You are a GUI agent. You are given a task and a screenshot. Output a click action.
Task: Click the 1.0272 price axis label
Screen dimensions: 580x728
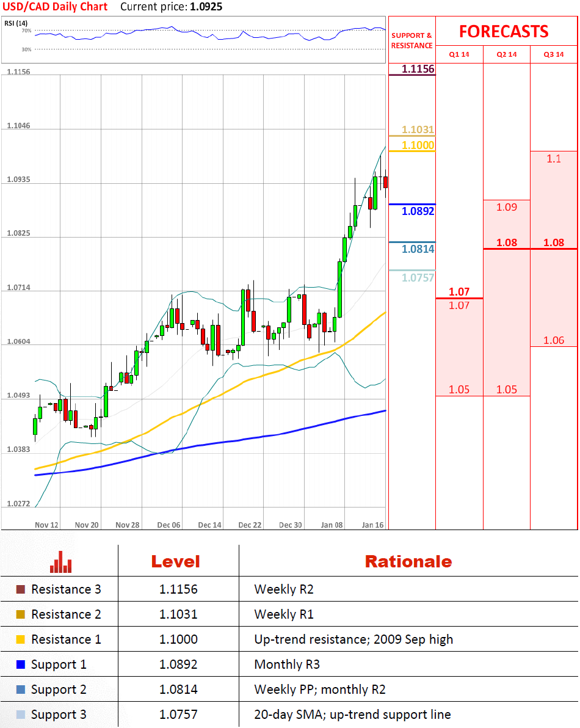tap(18, 504)
